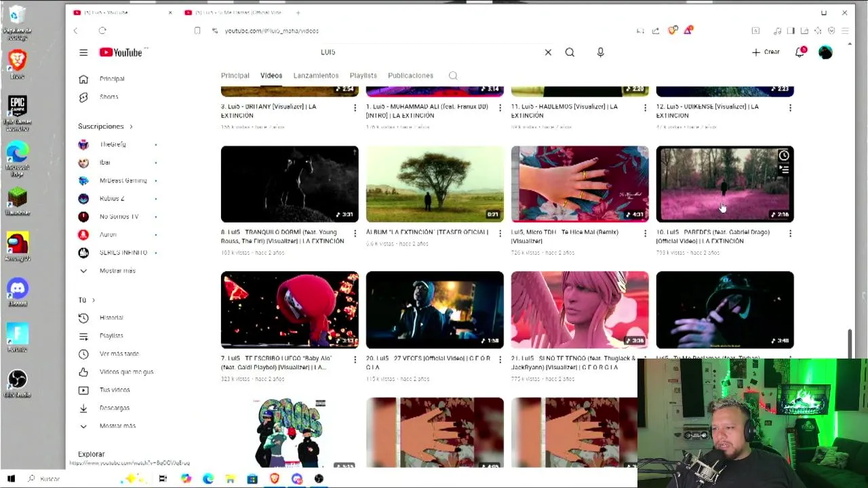868x488 pixels.
Task: Expand the Suscripciones section chevron
Action: [x=131, y=126]
